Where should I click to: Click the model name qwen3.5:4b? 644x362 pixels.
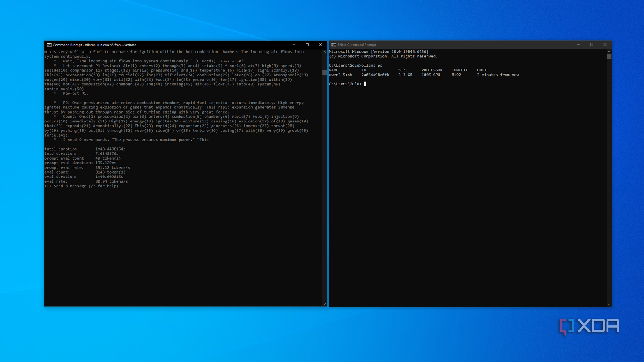click(341, 75)
